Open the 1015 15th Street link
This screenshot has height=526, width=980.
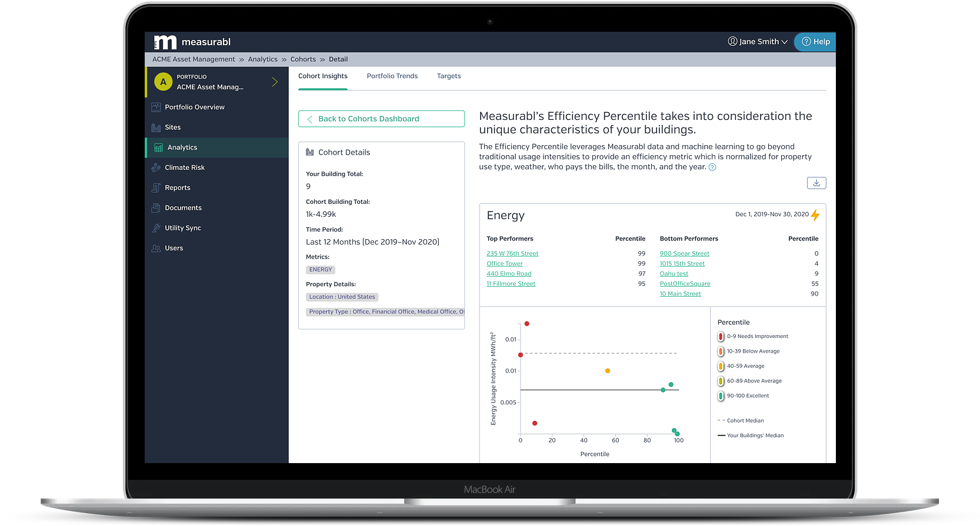pyautogui.click(x=682, y=264)
